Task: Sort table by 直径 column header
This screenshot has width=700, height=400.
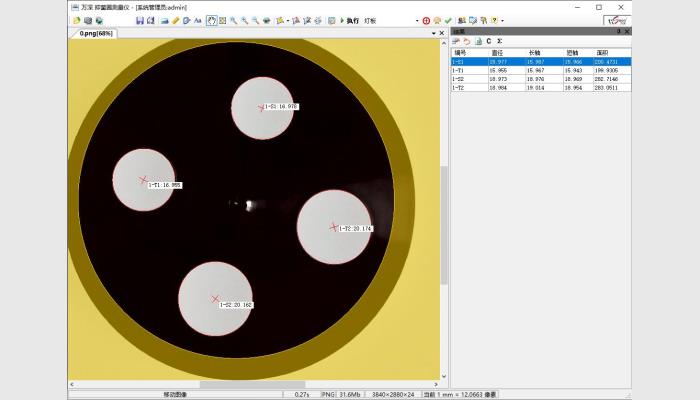Action: [497, 53]
